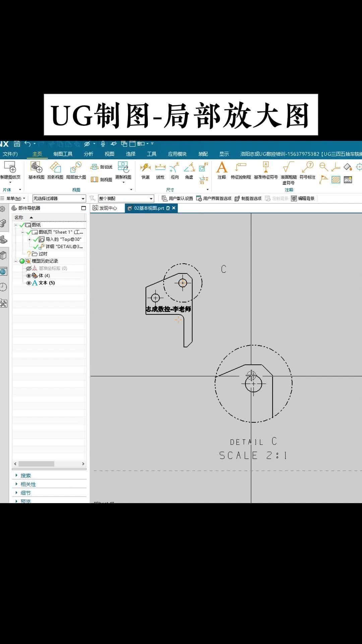Viewport: 362px width, 644px height.
Task: Select the 角度 angular dimension tool
Action: tap(189, 170)
